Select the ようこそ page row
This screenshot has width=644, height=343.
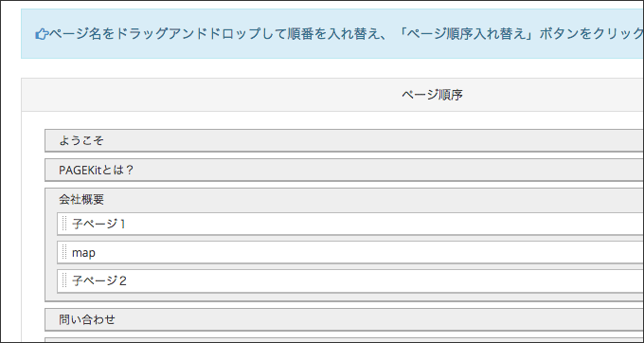344,140
